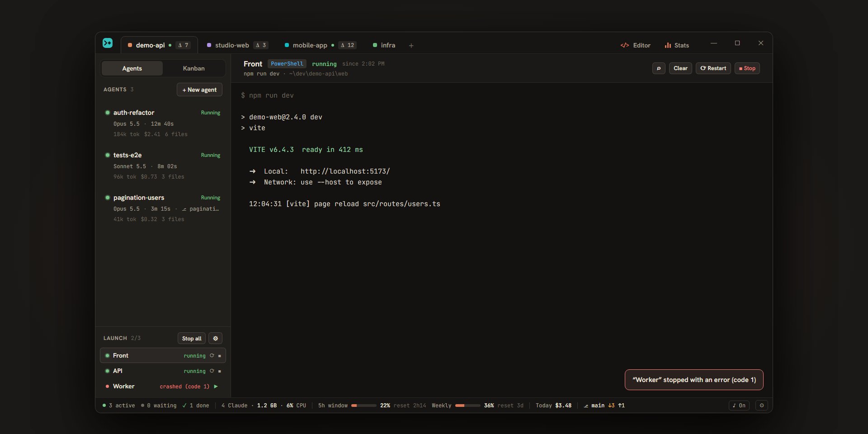Stop icon in the API launch row
This screenshot has height=434, width=868.
[220, 371]
